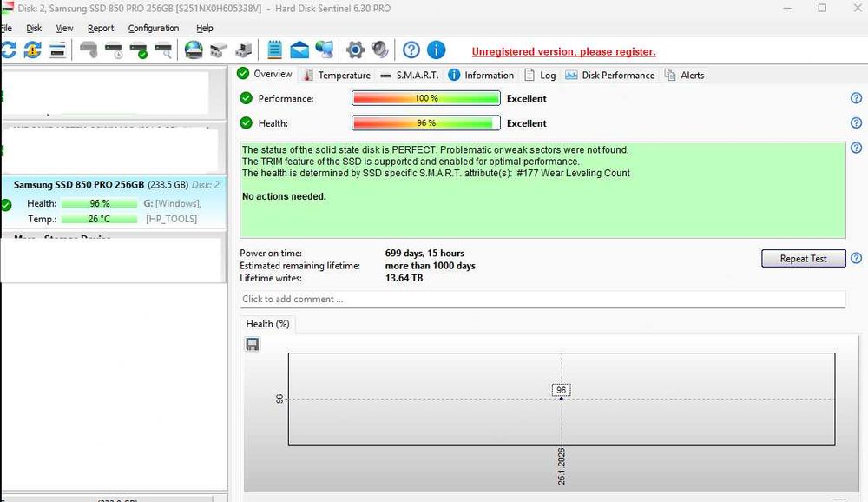Click the speaker sound toolbar icon
The width and height of the screenshot is (868, 502).
point(380,50)
